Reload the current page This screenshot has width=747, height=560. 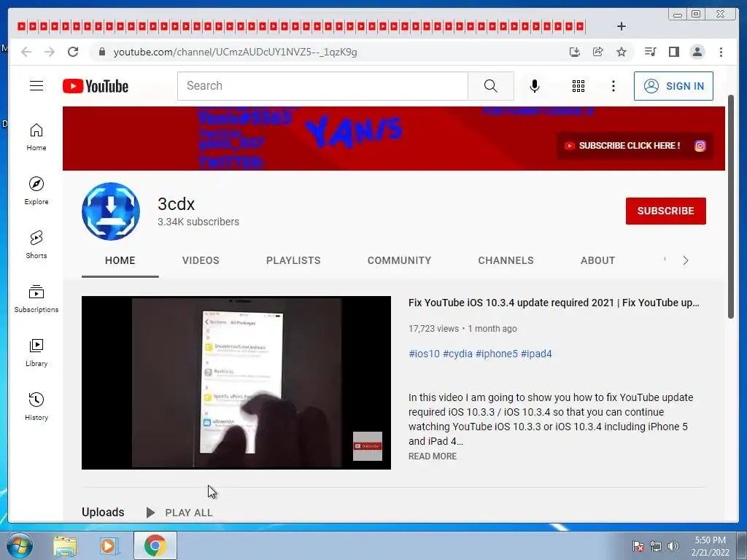(x=73, y=52)
